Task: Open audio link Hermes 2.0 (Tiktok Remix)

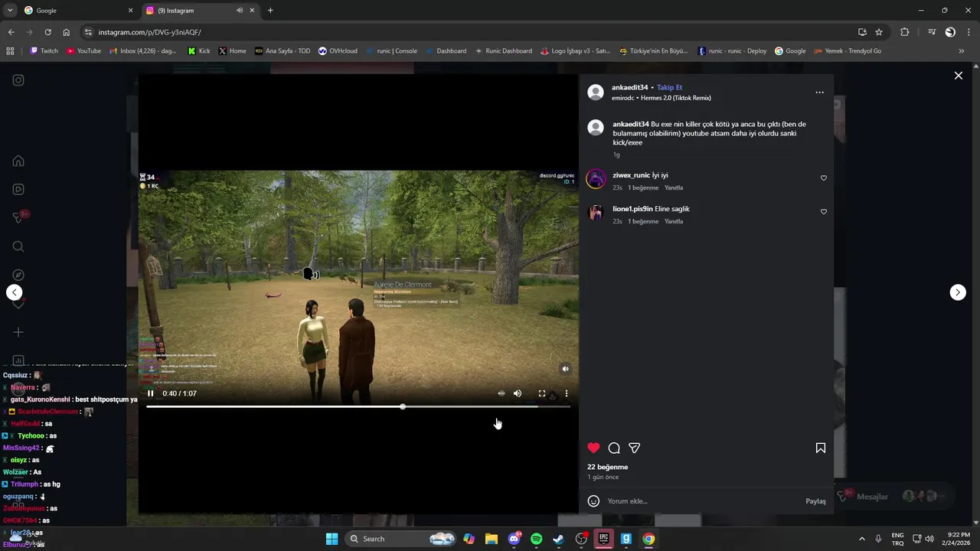Action: pos(676,98)
